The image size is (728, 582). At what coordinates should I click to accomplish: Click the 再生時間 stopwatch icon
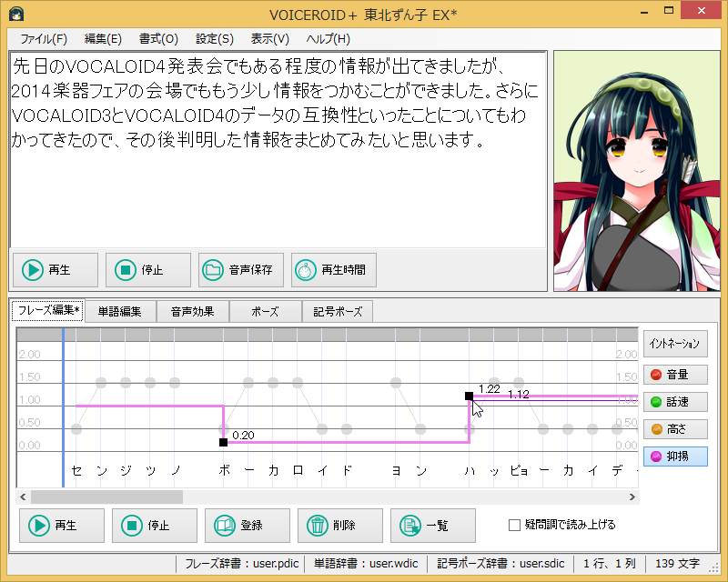[306, 270]
